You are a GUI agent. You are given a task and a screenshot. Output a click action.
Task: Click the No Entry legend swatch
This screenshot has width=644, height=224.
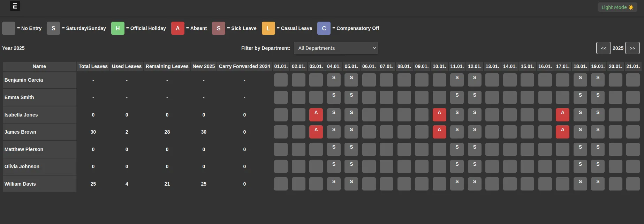click(9, 28)
